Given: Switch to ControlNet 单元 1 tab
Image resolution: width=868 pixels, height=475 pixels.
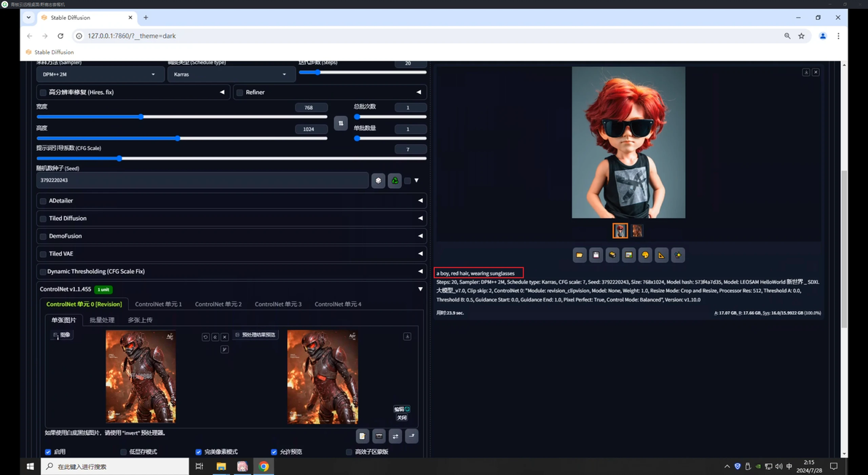Looking at the screenshot, I should pos(158,305).
